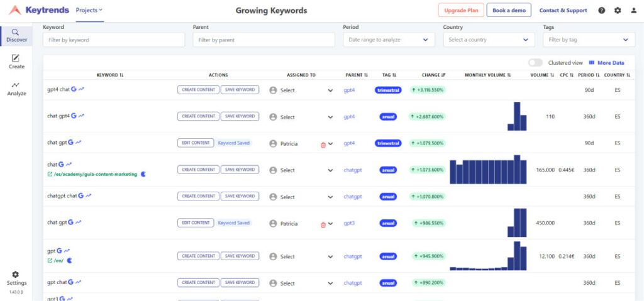Click crescent icon beside /es/academy/guia-content-marketing
This screenshot has width=644, height=301.
click(143, 174)
